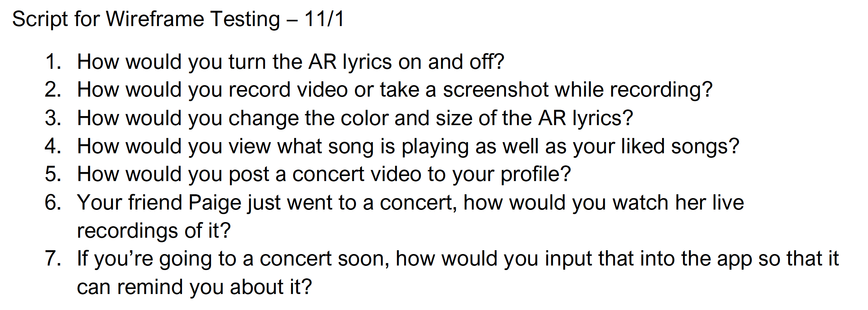Click the list number '4.'
Image resolution: width=868 pixels, height=310 pixels.
pos(53,147)
